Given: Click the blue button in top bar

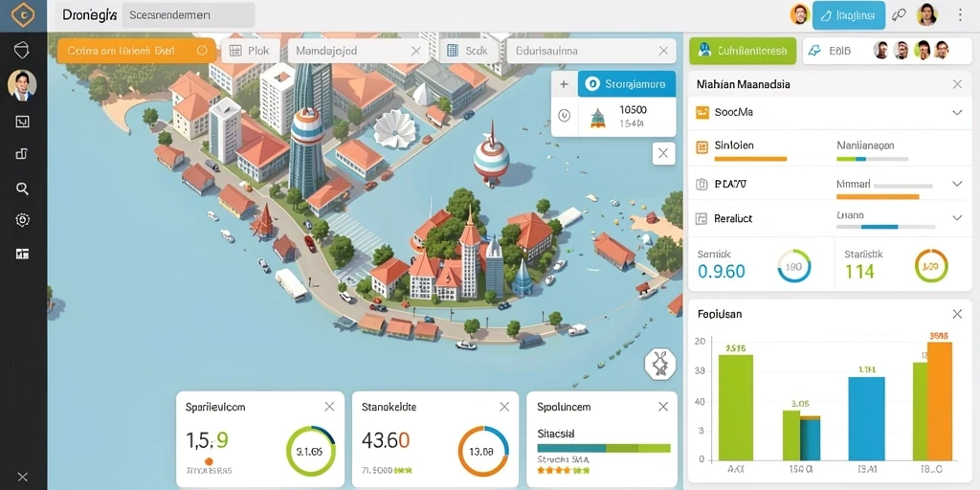Looking at the screenshot, I should pos(849,15).
